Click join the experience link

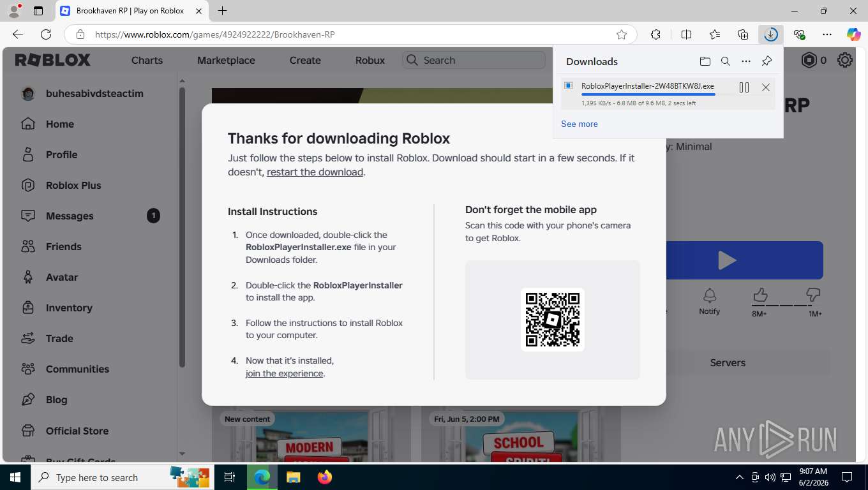(x=285, y=373)
